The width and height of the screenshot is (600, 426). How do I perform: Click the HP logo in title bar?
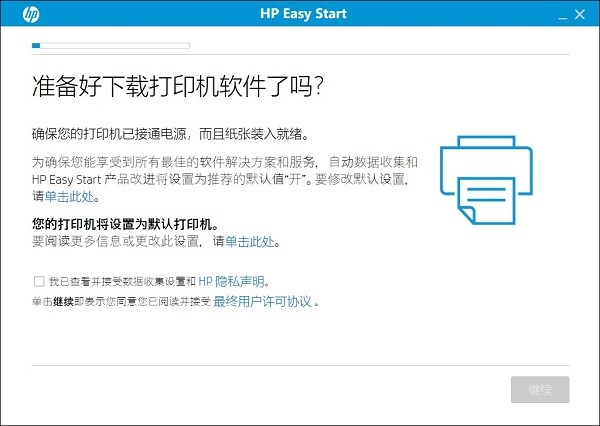[31, 14]
